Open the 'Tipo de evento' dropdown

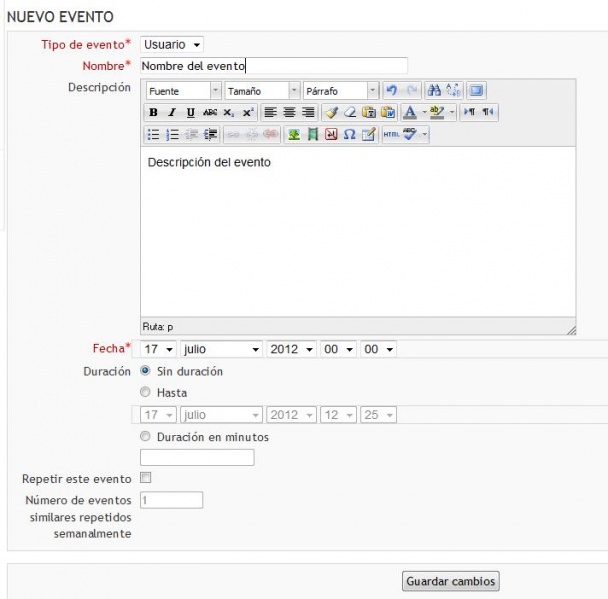(172, 45)
